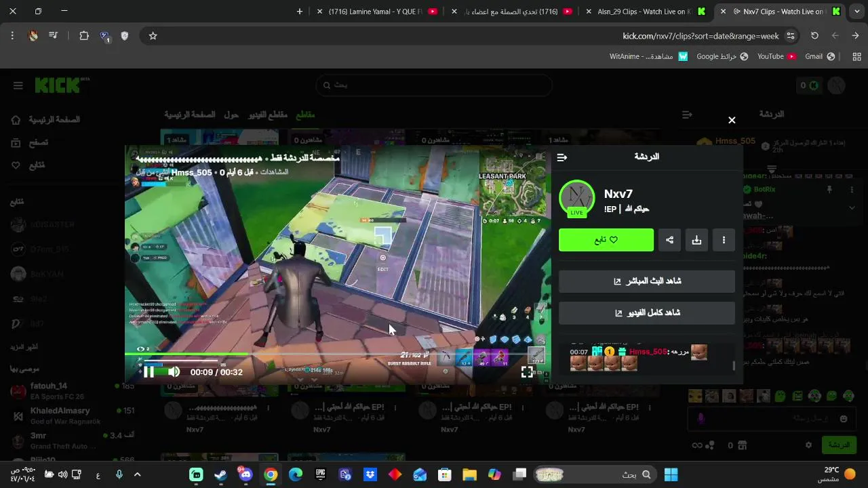This screenshot has height=488, width=868.
Task: Watch the live stream (شاهد البث المباشر)
Action: 647,281
